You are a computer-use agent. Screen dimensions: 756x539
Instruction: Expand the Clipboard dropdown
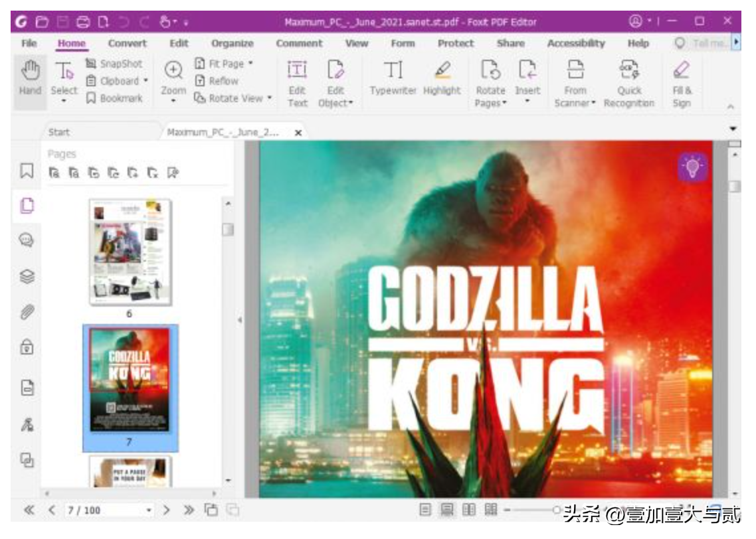[x=145, y=81]
